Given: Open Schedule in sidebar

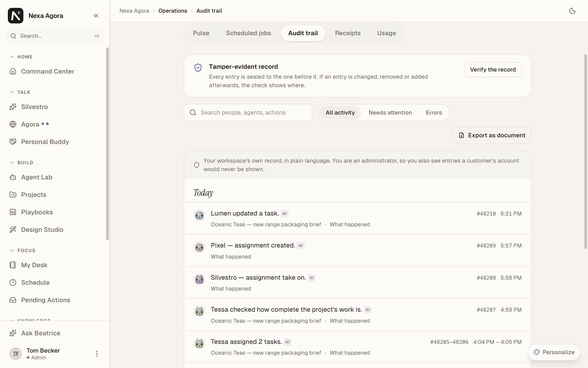Looking at the screenshot, I should 55,283.
